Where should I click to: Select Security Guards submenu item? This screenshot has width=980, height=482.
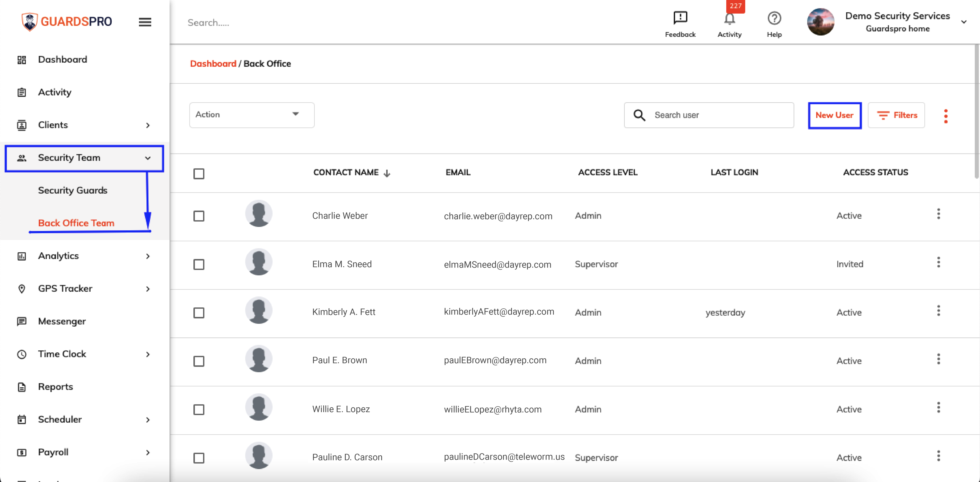(x=73, y=190)
